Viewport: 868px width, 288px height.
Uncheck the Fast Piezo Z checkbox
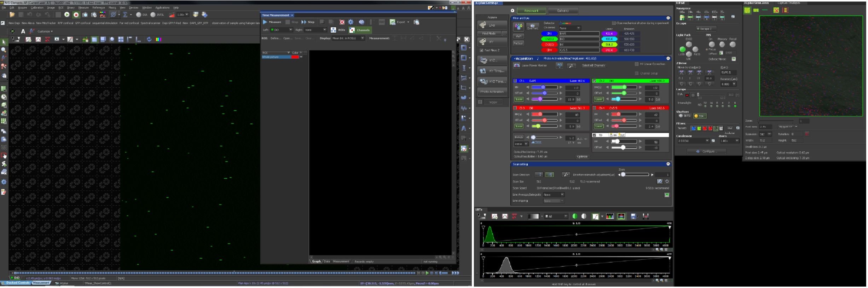[x=481, y=51]
